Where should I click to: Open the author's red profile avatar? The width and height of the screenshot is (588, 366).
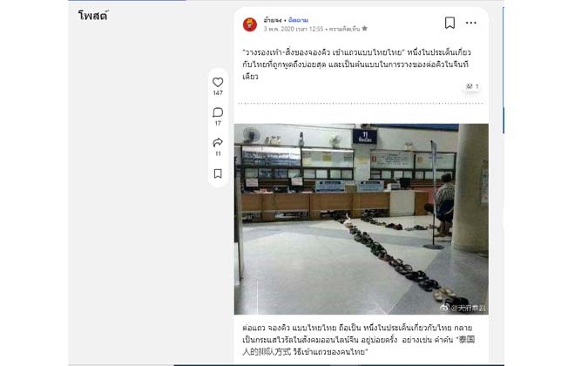click(250, 24)
